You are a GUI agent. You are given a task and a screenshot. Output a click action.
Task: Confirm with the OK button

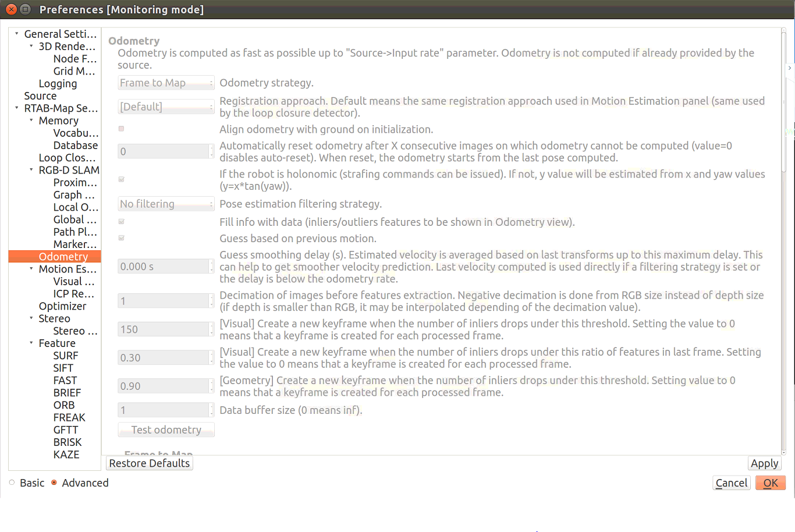770,483
